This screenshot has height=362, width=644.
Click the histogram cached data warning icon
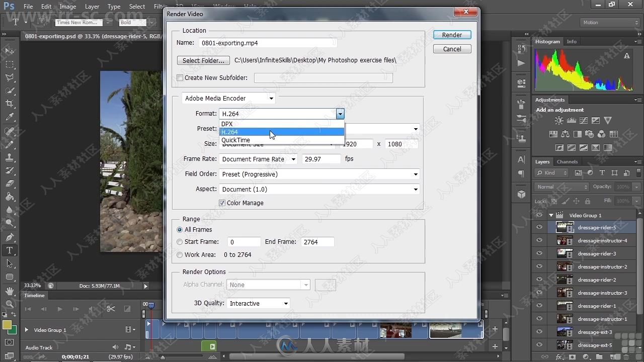(627, 56)
